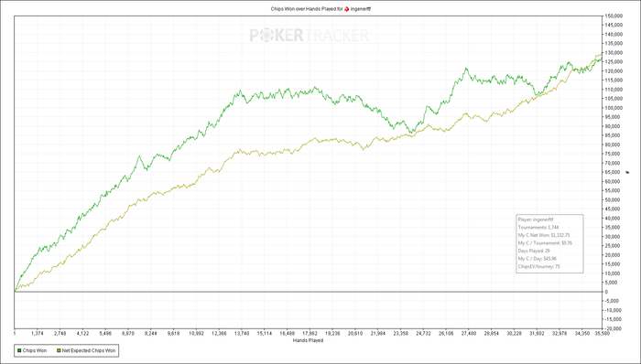Select the 'Chips Won' legend label
The height and width of the screenshot is (364, 641).
tap(35, 350)
